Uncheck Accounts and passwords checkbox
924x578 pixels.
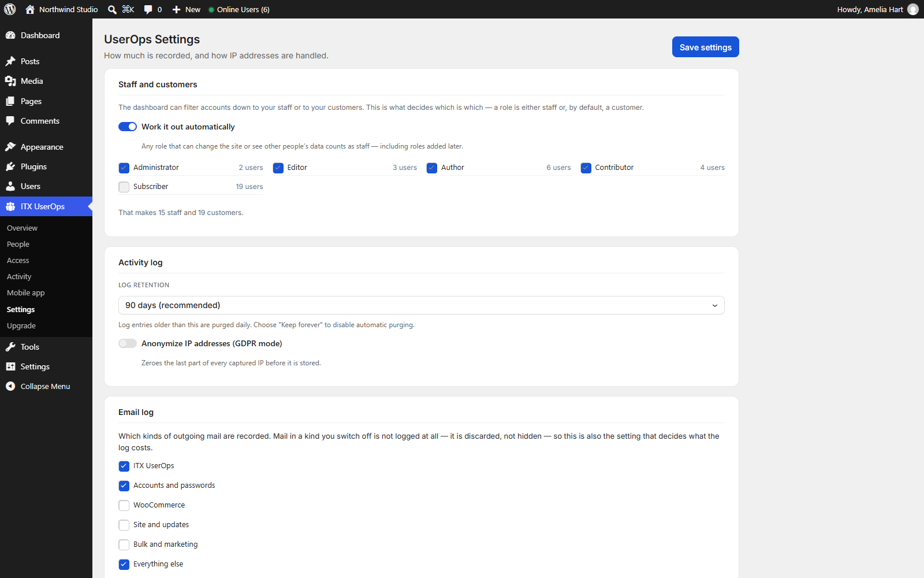coord(124,486)
